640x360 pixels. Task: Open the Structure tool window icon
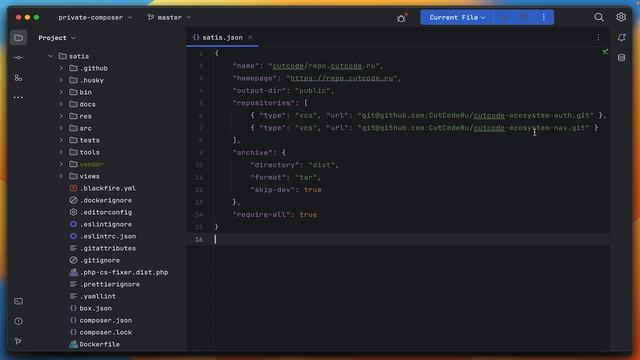[x=18, y=78]
